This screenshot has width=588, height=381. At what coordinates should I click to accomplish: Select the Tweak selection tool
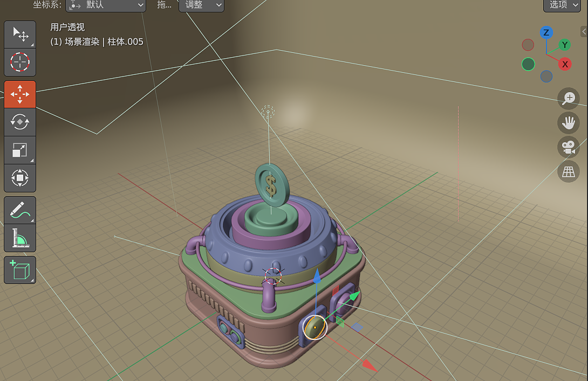click(19, 34)
